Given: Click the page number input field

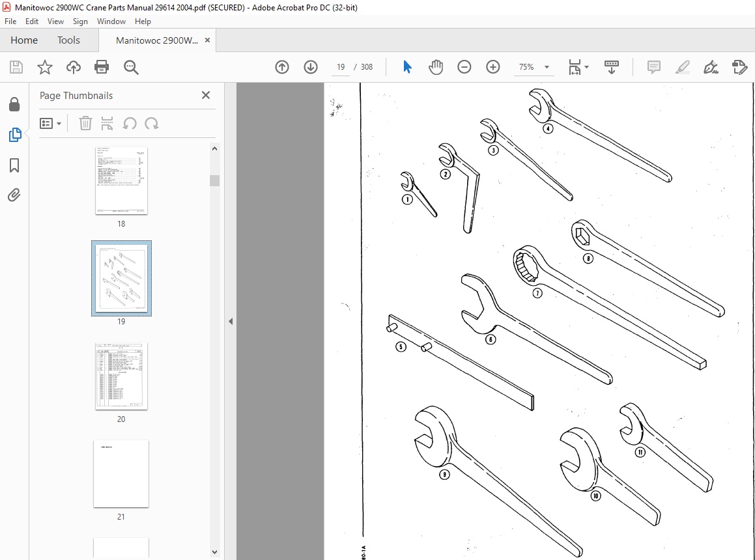Looking at the screenshot, I should click(x=341, y=67).
